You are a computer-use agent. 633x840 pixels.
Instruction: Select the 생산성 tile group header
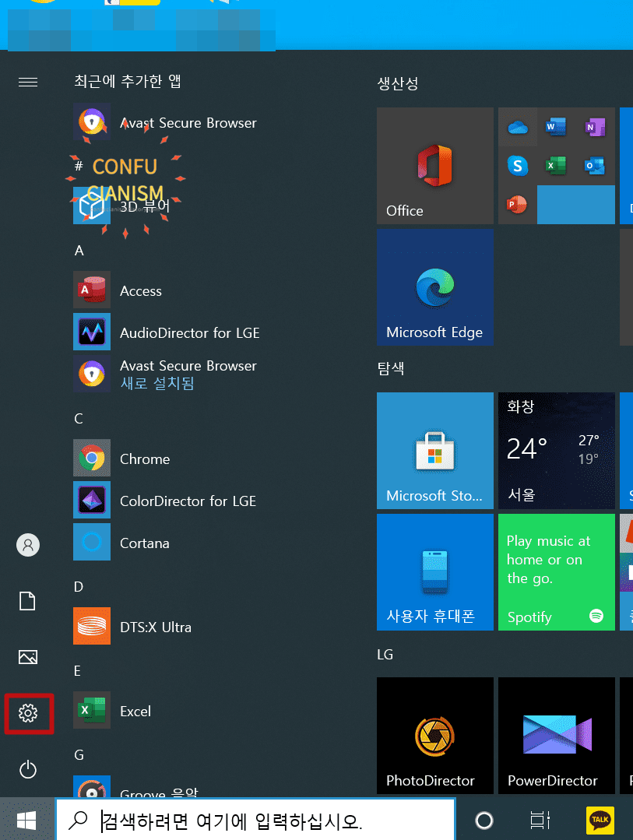[x=398, y=83]
